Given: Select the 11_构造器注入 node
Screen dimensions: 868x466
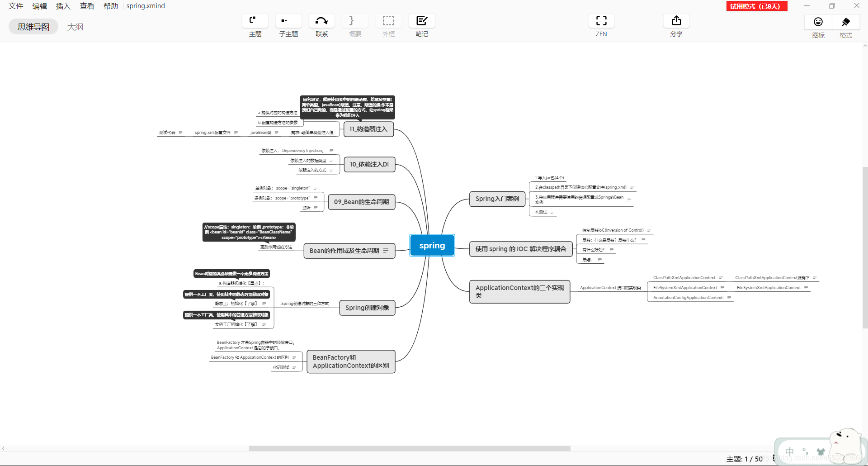Looking at the screenshot, I should [368, 129].
